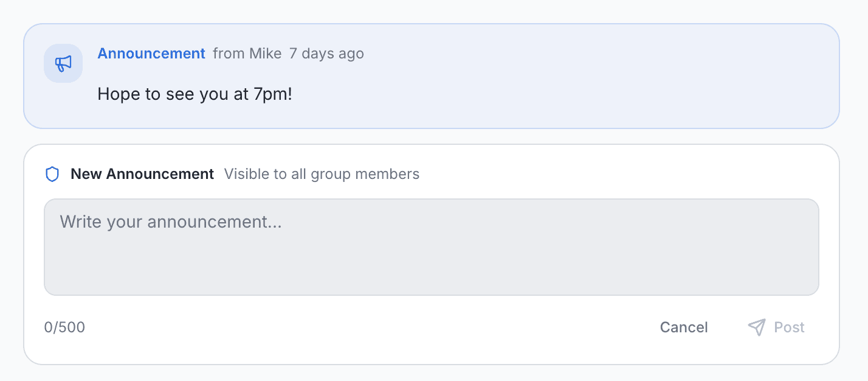The height and width of the screenshot is (381, 868).
Task: Click the paper plane send icon
Action: click(x=756, y=327)
